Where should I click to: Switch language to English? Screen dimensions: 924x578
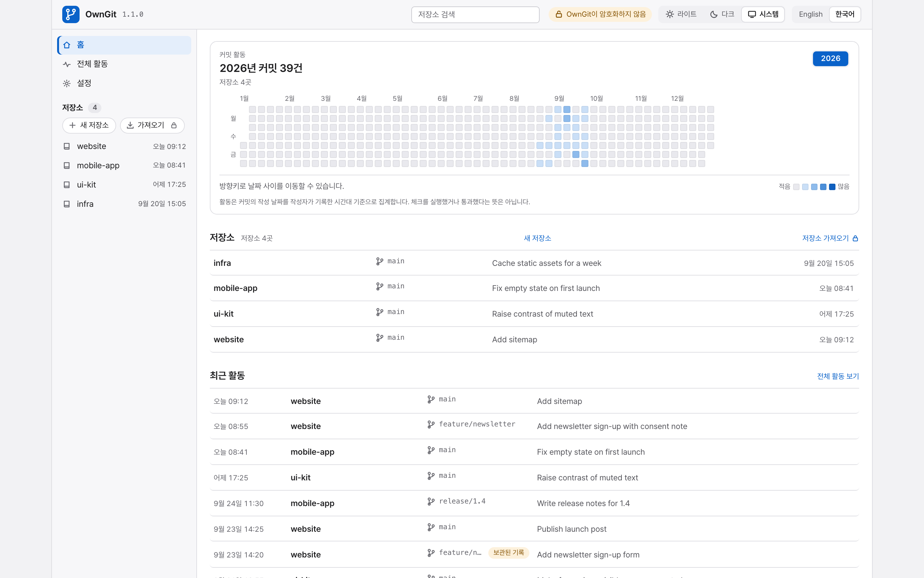[811, 14]
